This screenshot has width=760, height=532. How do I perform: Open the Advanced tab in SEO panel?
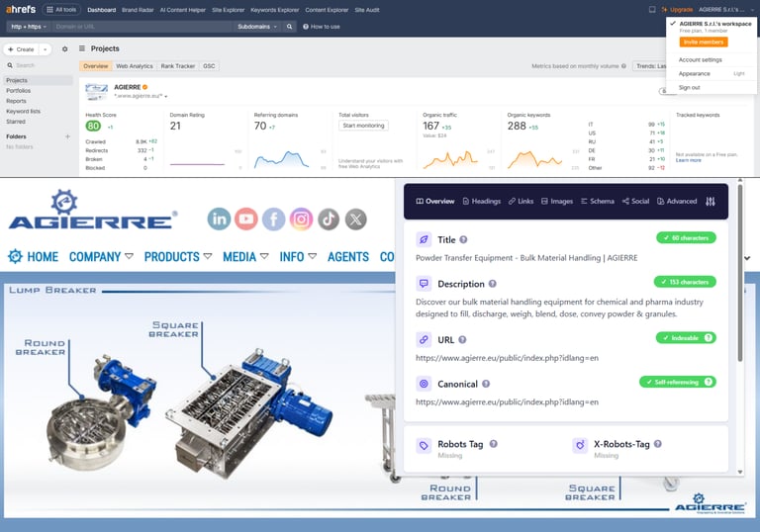677,201
